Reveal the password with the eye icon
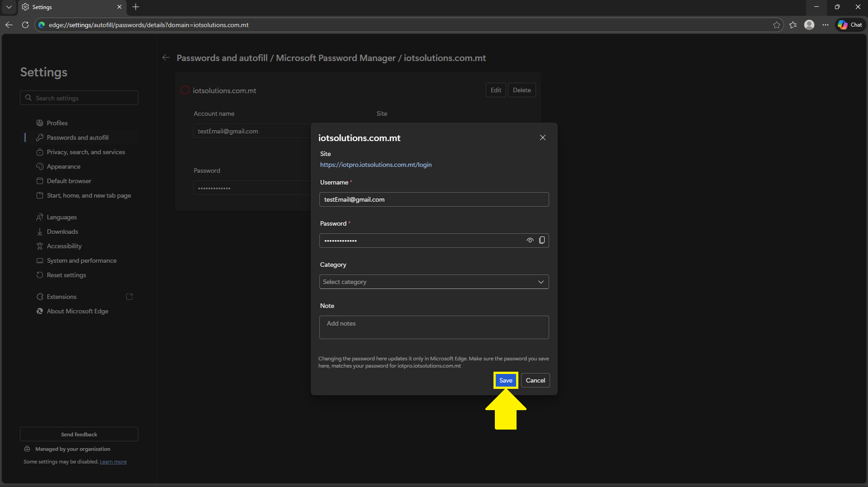The width and height of the screenshot is (868, 487). point(530,241)
